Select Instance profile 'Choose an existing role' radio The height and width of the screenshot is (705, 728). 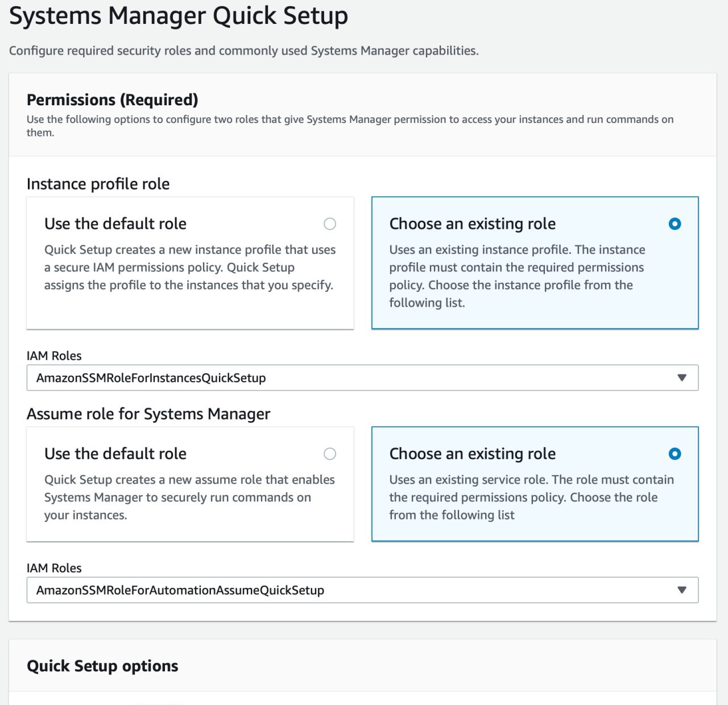point(675,224)
